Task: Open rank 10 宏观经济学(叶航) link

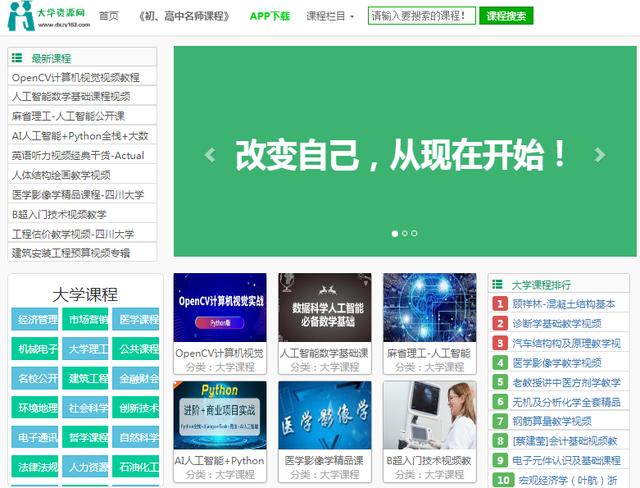Action: tap(567, 480)
